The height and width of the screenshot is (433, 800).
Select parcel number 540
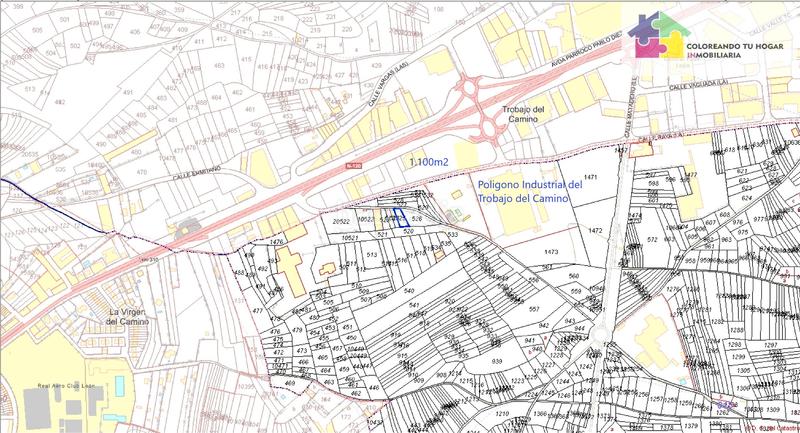coord(408,291)
